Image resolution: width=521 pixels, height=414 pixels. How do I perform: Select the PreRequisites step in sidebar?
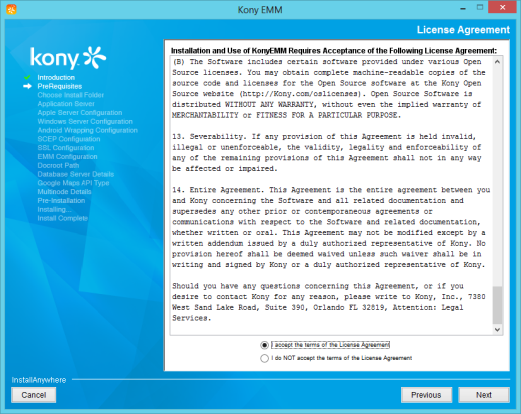[x=60, y=86]
